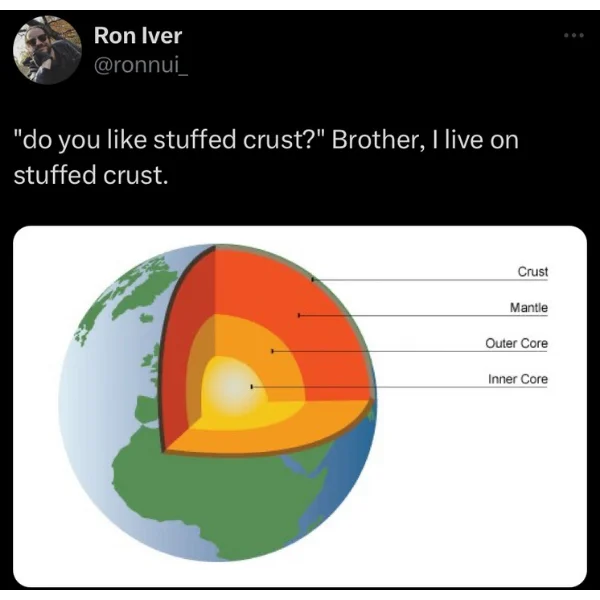
Task: Click the Mantle label in diagram
Action: (x=528, y=307)
